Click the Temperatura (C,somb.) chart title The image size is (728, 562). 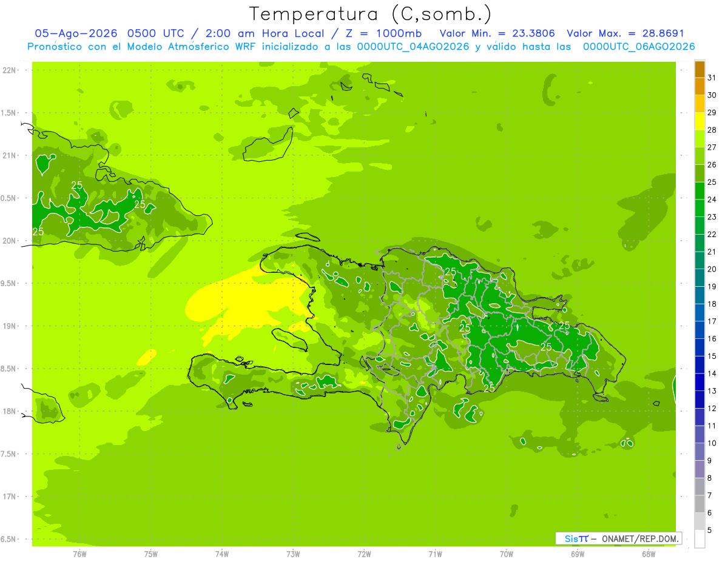click(371, 13)
